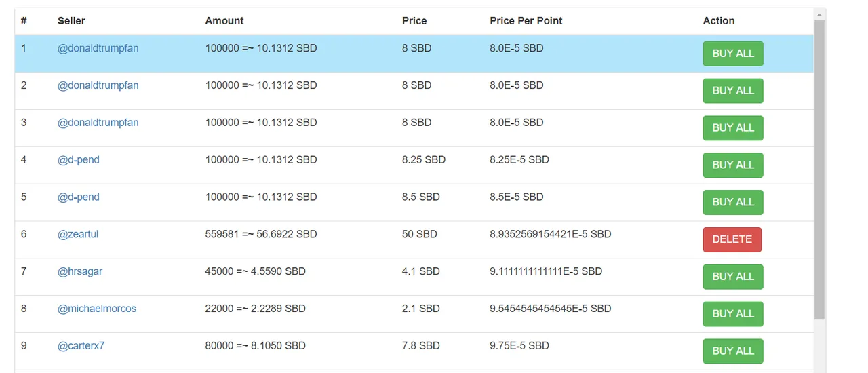The image size is (868, 373).
Task: Click the Seller column header
Action: [71, 21]
